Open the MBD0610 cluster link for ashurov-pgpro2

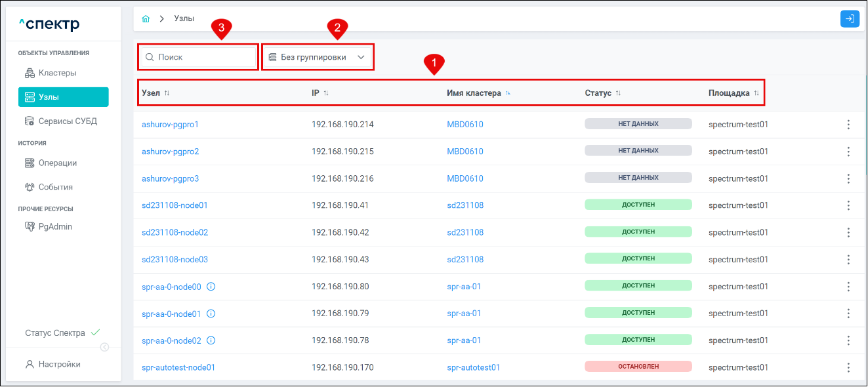(465, 152)
